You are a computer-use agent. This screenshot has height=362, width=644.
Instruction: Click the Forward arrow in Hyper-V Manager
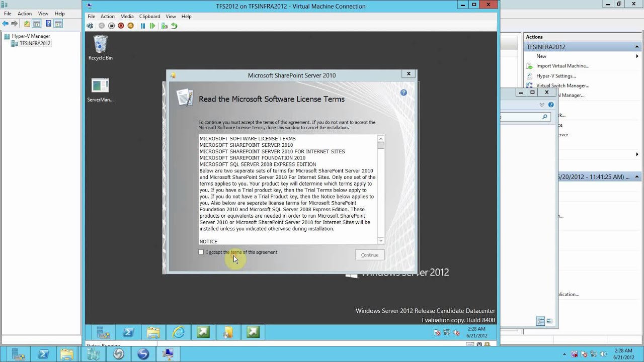(x=15, y=24)
